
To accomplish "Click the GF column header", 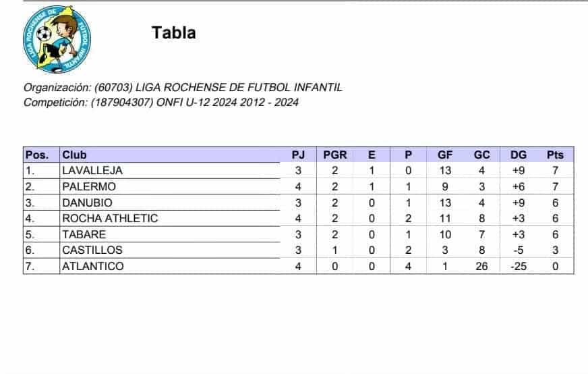I will coord(445,155).
